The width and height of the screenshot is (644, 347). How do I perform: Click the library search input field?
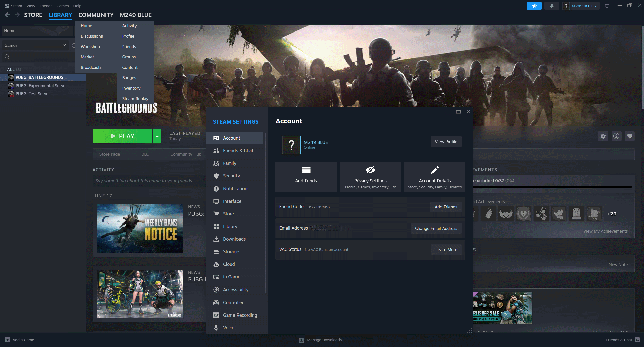coord(38,57)
